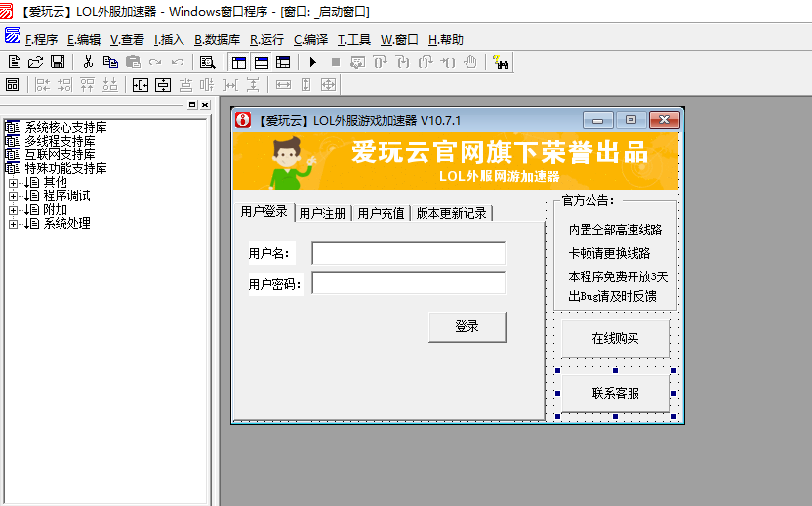
Task: Open the R.运行 menu
Action: coord(266,40)
